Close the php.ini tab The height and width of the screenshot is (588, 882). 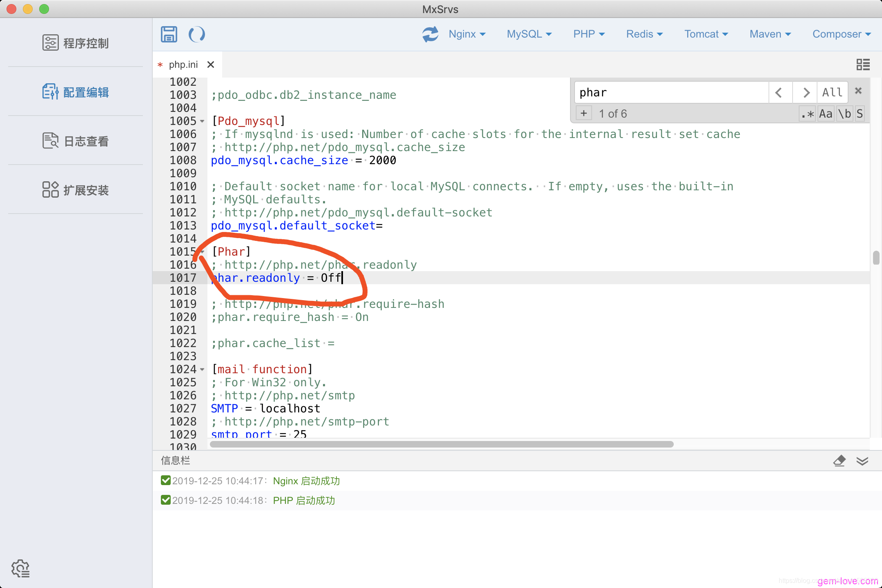coord(211,65)
